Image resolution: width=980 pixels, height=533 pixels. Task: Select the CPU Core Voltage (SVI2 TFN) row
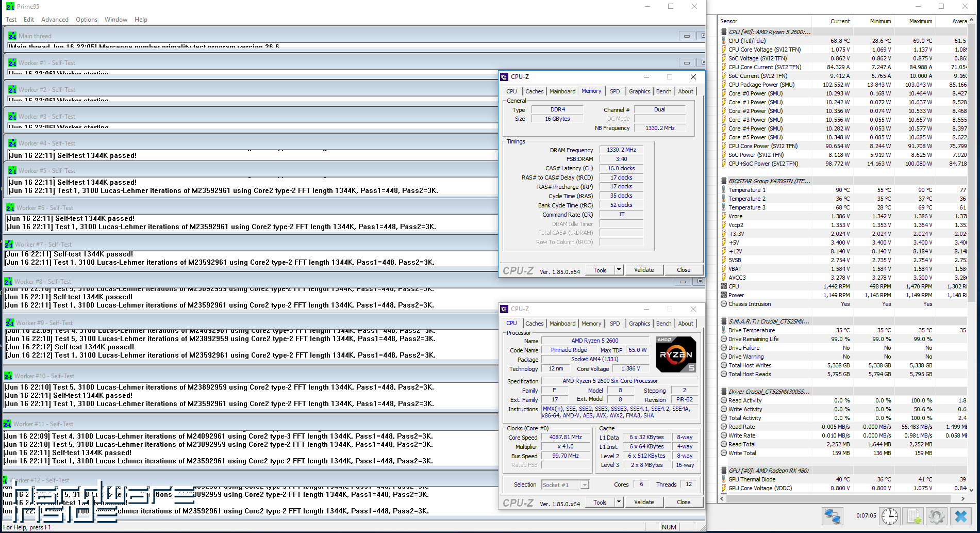pos(843,50)
